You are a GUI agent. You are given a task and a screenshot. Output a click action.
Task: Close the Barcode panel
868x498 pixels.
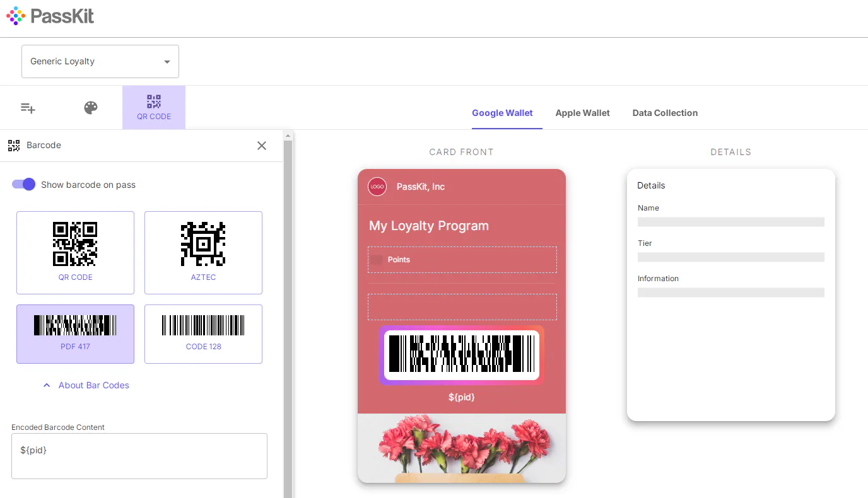click(x=262, y=146)
